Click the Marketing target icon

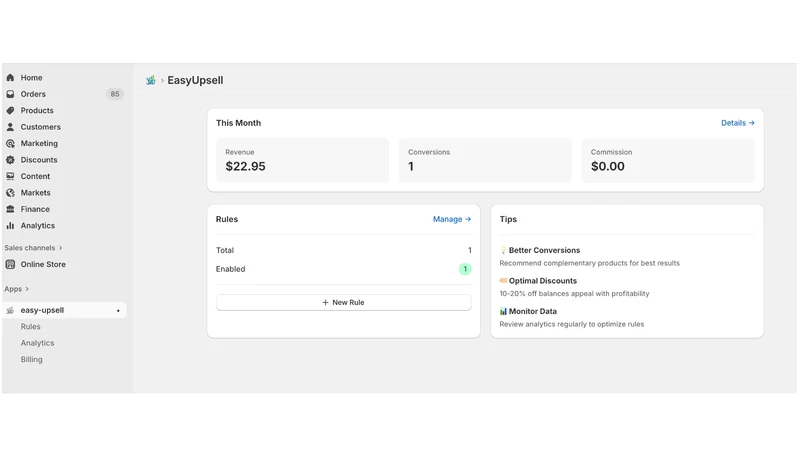click(10, 143)
